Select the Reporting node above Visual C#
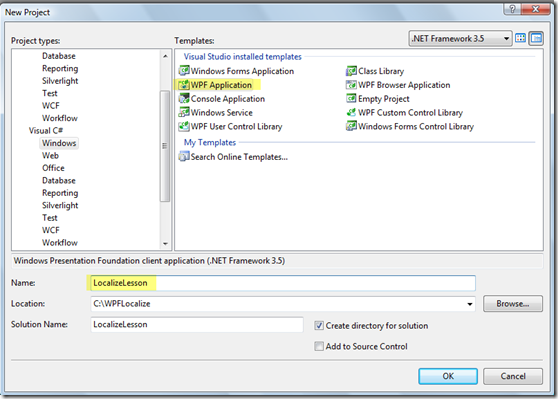 [x=60, y=68]
